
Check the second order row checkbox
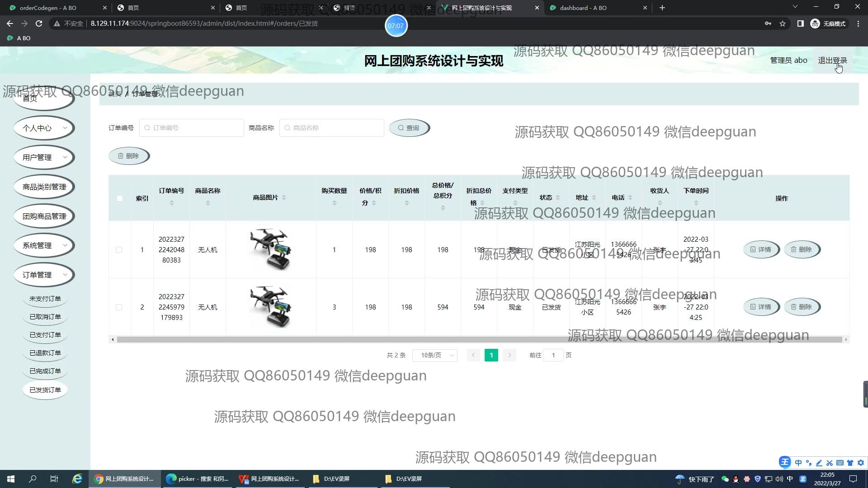click(x=119, y=307)
